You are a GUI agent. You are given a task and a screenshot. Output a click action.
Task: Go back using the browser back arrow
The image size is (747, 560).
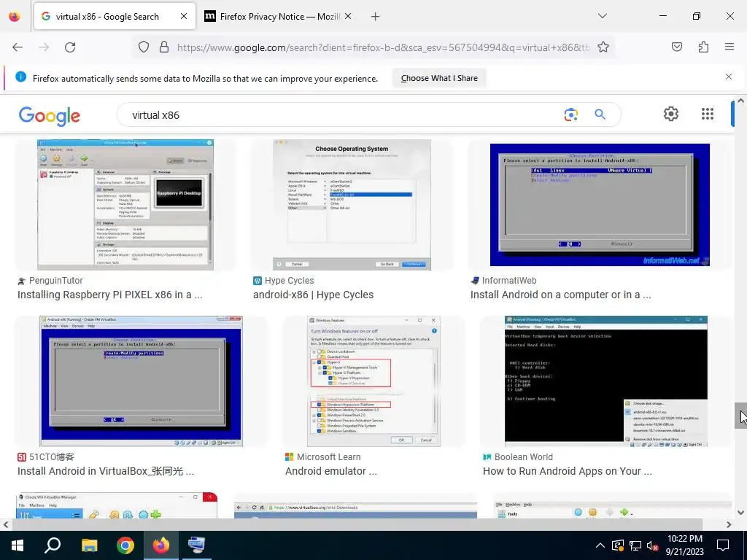click(18, 47)
